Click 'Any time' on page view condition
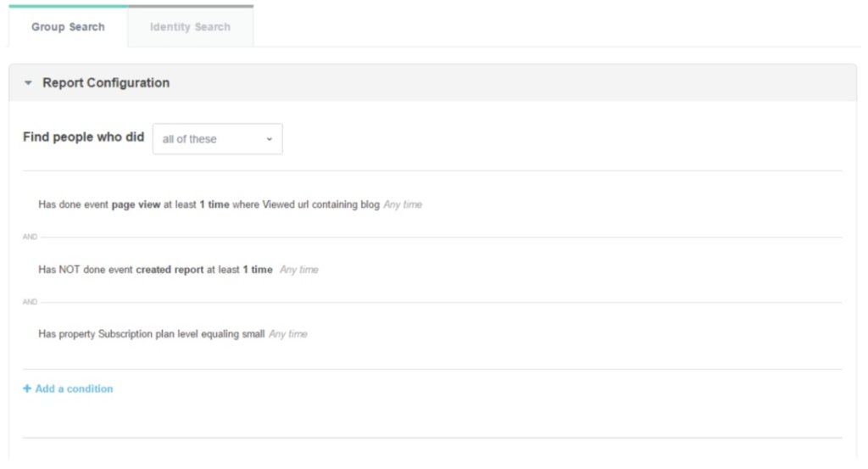Image resolution: width=868 pixels, height=469 pixels. [403, 204]
